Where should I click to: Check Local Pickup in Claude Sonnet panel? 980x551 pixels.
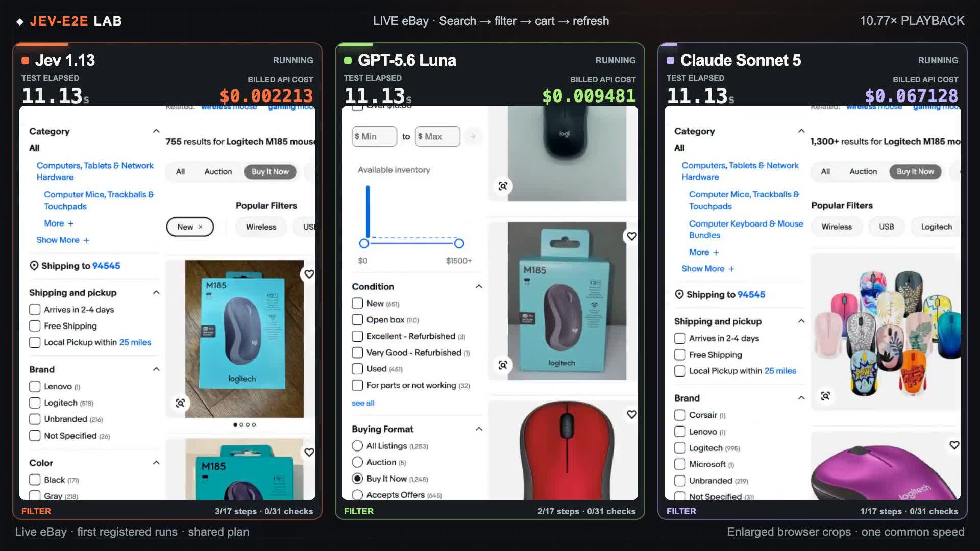[680, 371]
